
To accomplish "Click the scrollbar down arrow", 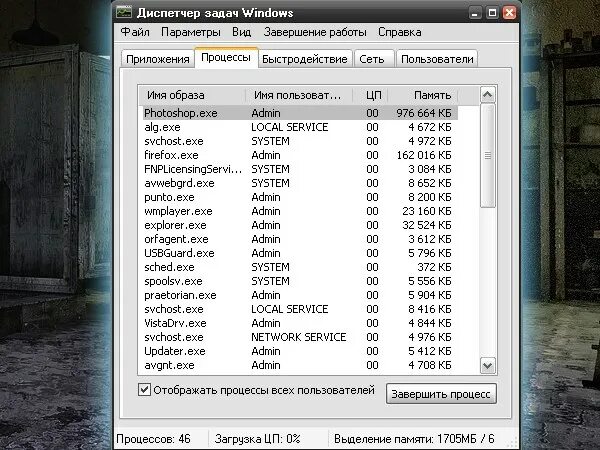I will 488,365.
